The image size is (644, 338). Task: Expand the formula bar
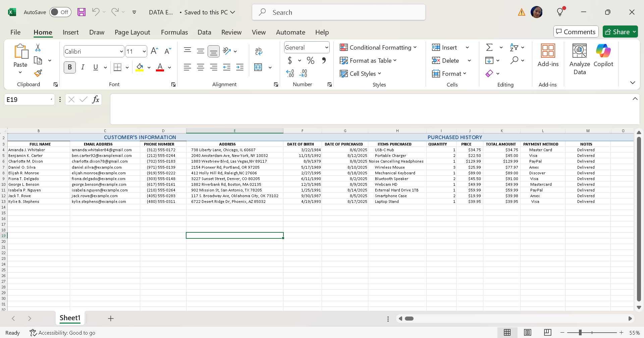coord(635,99)
